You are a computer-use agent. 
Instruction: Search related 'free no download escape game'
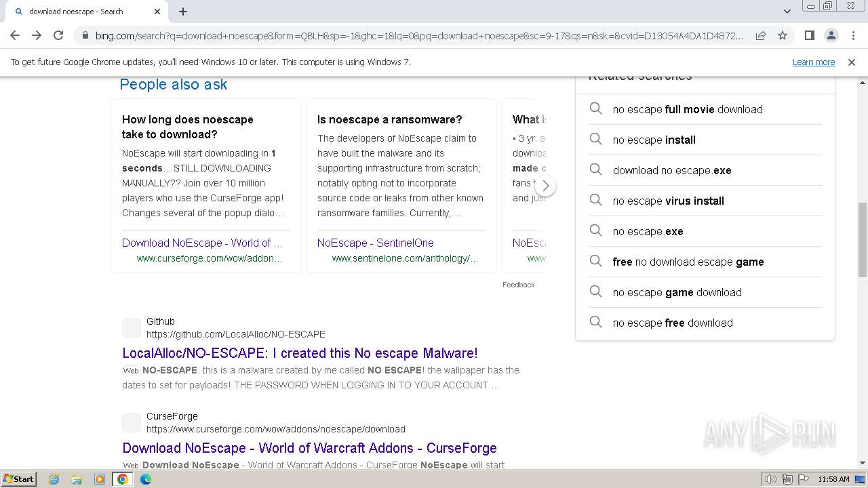click(x=705, y=262)
